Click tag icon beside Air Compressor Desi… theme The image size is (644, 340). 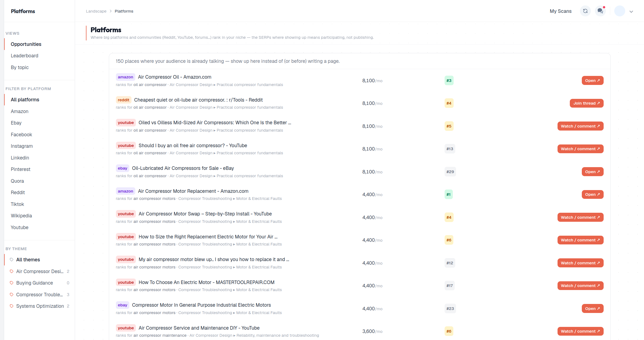pos(11,271)
